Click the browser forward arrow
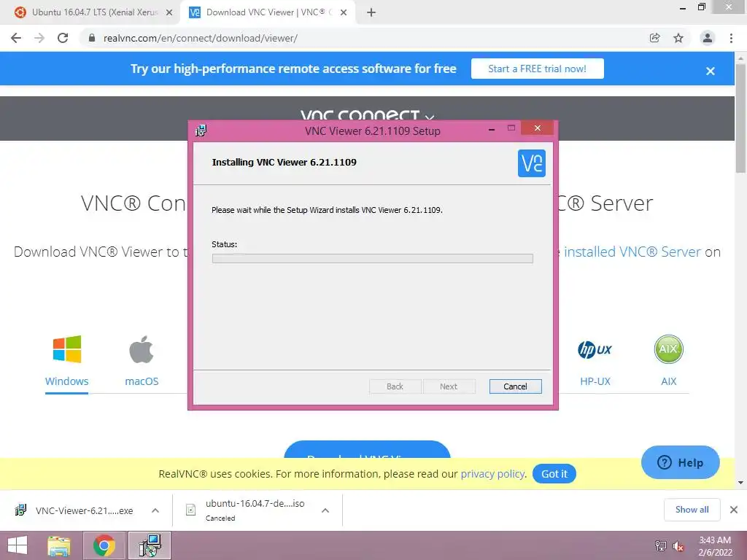 pos(39,38)
